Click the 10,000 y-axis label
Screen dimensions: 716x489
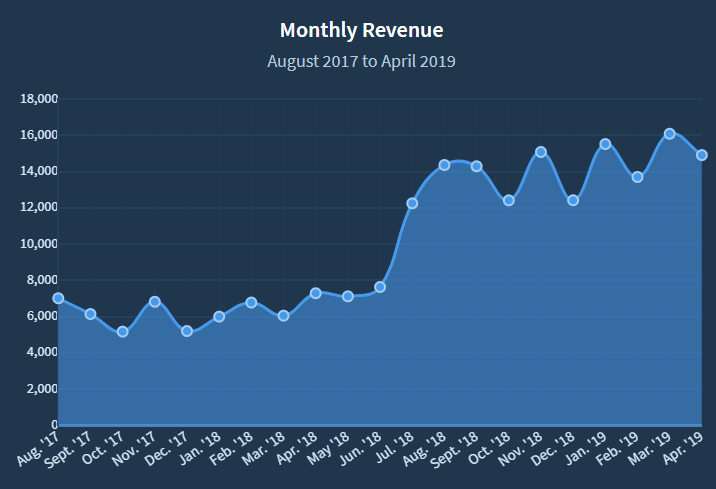pyautogui.click(x=39, y=244)
